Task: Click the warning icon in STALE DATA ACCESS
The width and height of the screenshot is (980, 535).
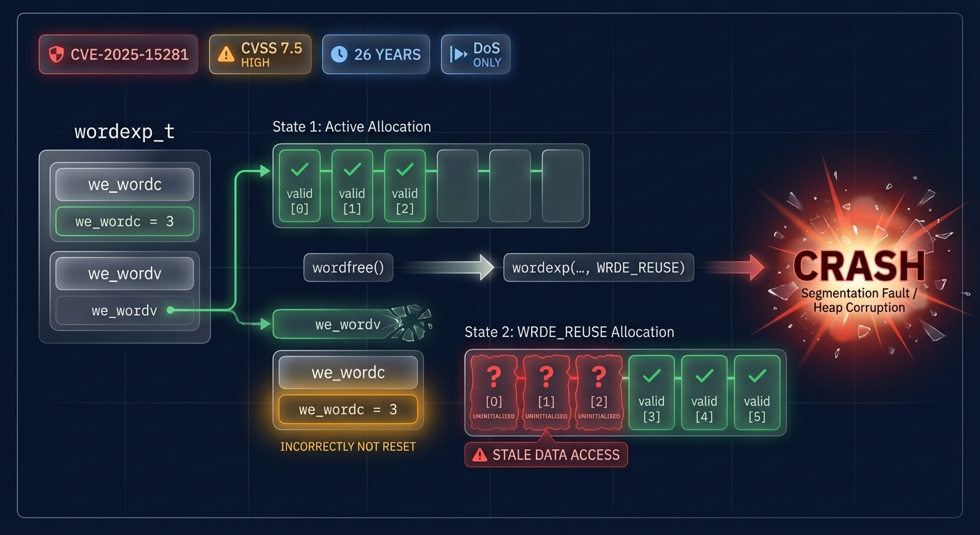Action: point(480,455)
